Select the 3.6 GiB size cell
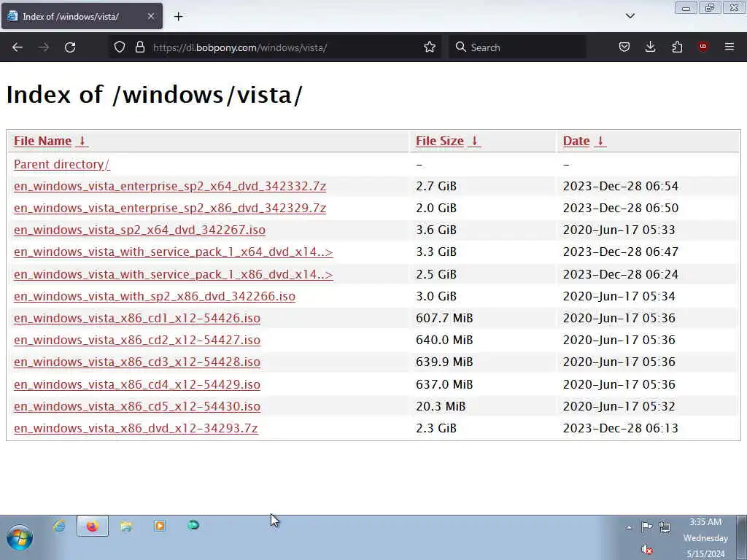Screen dimensions: 747x560 click(x=436, y=230)
